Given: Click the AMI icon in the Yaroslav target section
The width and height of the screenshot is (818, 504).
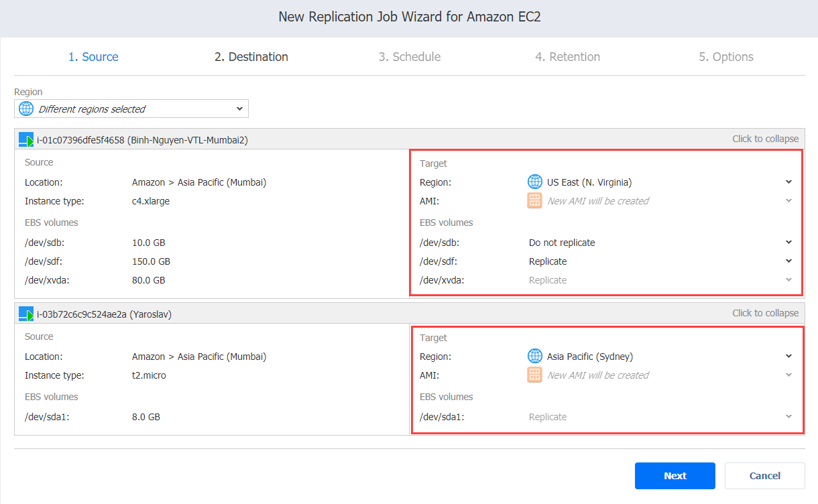Looking at the screenshot, I should (534, 375).
